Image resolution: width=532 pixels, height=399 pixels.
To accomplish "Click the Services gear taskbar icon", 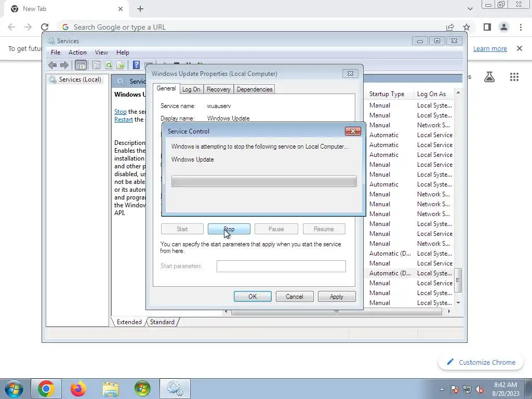I will pos(175,389).
